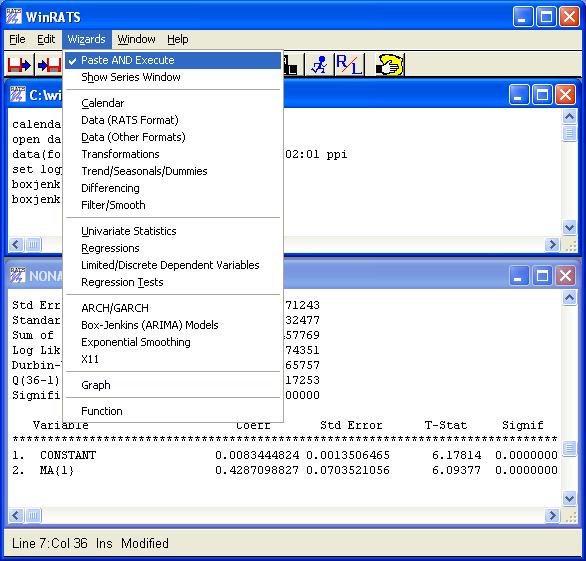Click output window scroll-left arrow
Screen dimensions: 586x561
point(16,516)
